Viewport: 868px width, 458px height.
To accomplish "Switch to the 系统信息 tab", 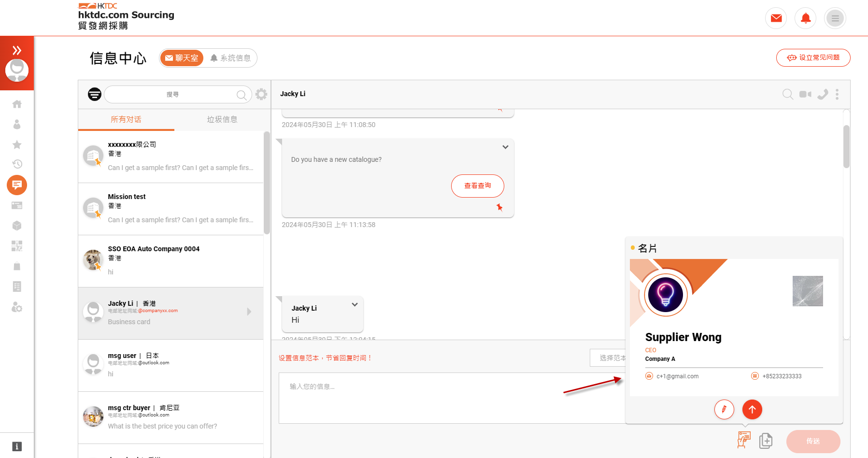I will (230, 58).
